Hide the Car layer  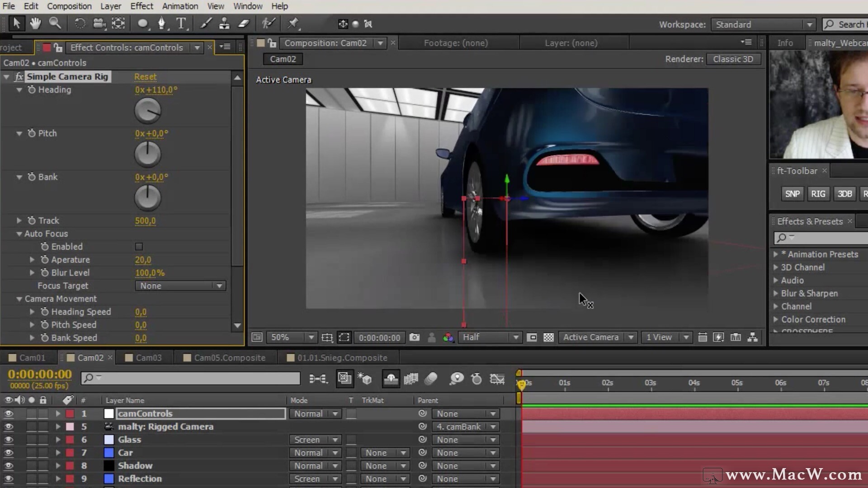9,453
